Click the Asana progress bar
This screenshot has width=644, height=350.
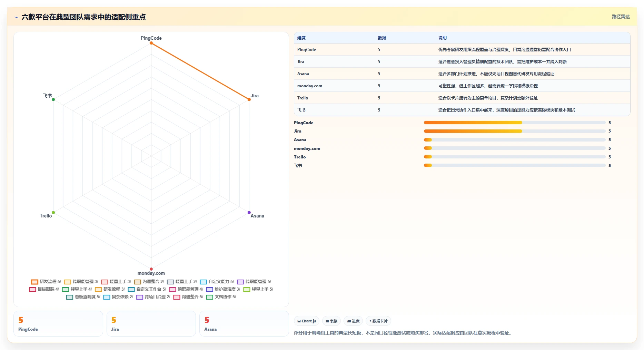click(x=515, y=140)
